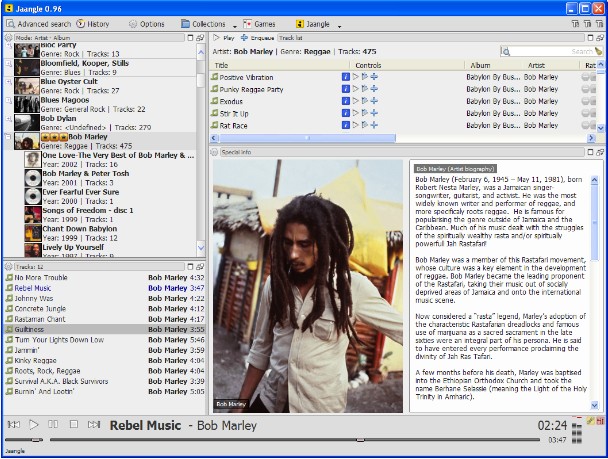Click the Enqueue button above track list
Screen dimensions: 608x459
coord(257,38)
